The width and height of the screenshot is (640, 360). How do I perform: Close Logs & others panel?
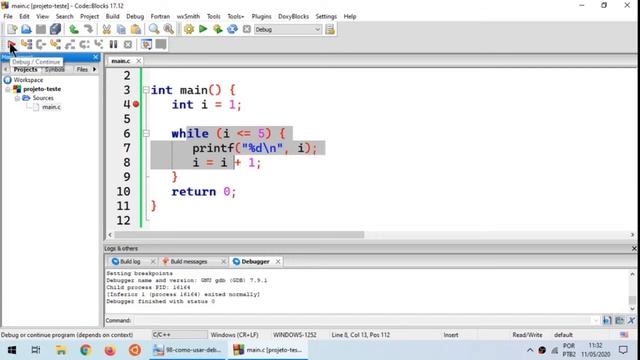(634, 249)
